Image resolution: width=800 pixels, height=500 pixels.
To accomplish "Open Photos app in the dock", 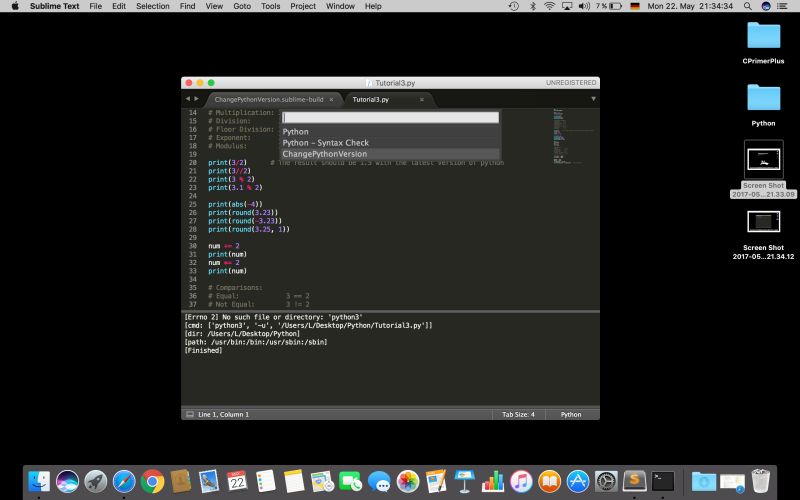I will [408, 481].
